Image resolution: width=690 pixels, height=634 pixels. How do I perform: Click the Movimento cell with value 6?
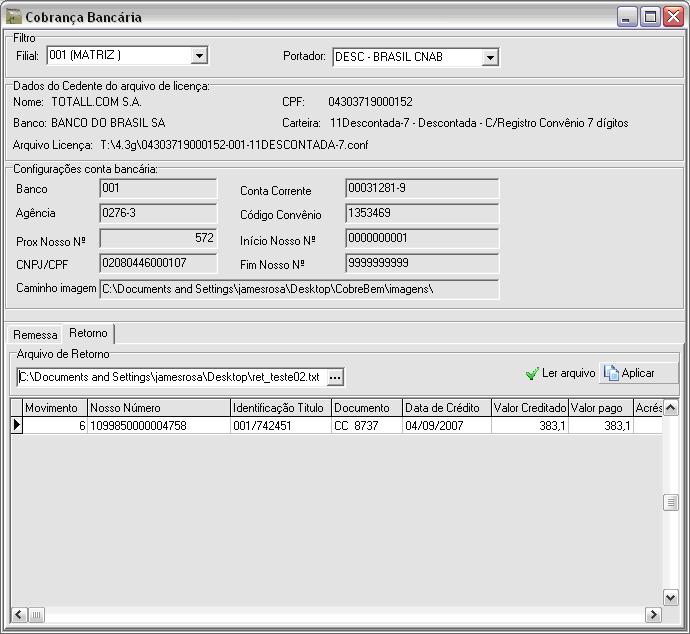55,426
